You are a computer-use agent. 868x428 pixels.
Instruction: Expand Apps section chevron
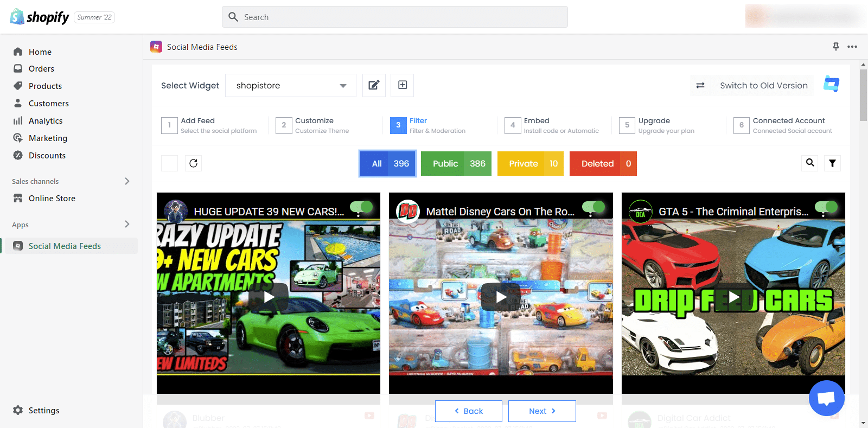127,224
